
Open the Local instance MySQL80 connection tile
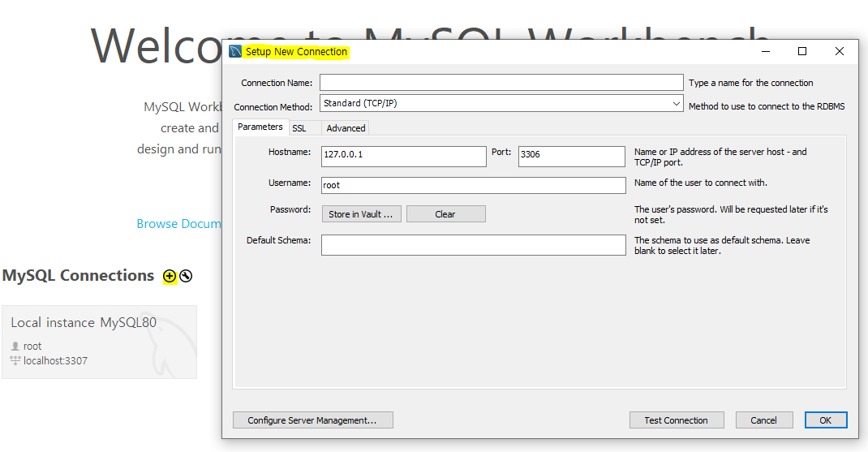coord(99,342)
